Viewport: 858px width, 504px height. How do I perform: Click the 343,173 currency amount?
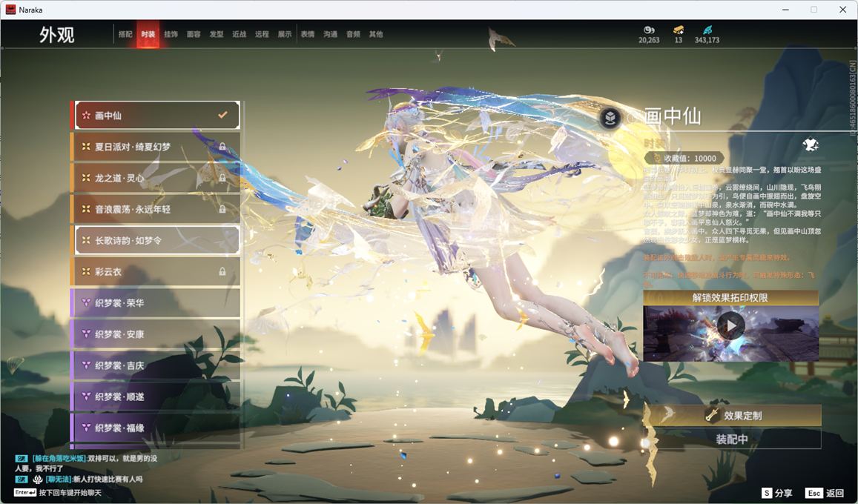tap(707, 40)
